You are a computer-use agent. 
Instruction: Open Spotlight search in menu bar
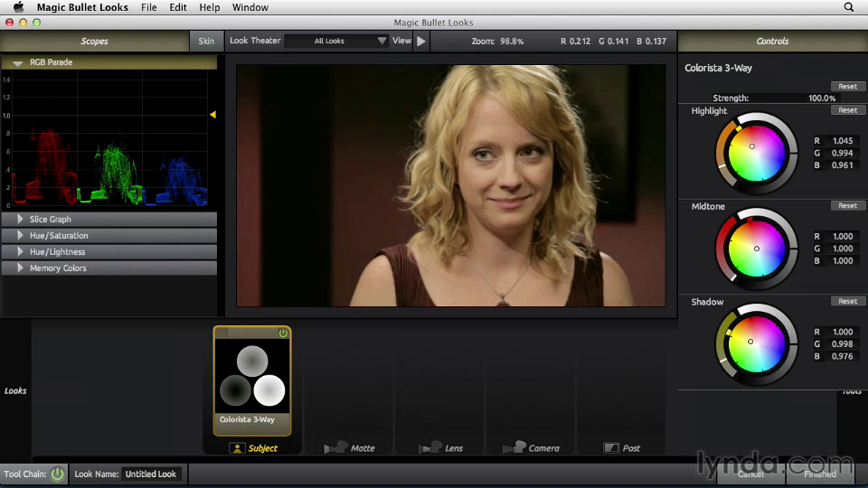(849, 7)
